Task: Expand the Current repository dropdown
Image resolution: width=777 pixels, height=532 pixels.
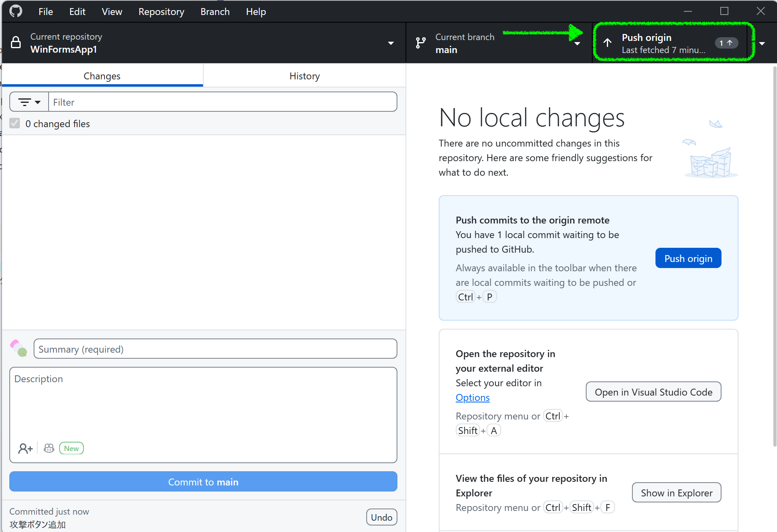Action: point(391,43)
